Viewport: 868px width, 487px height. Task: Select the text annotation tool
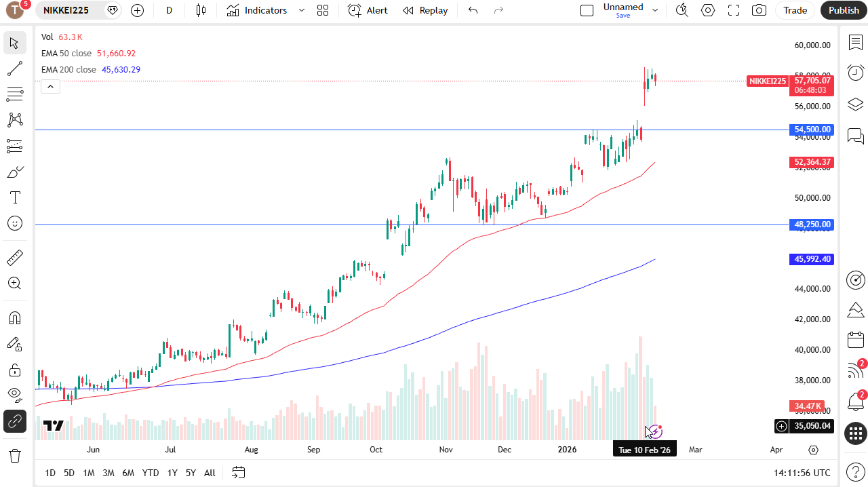15,197
